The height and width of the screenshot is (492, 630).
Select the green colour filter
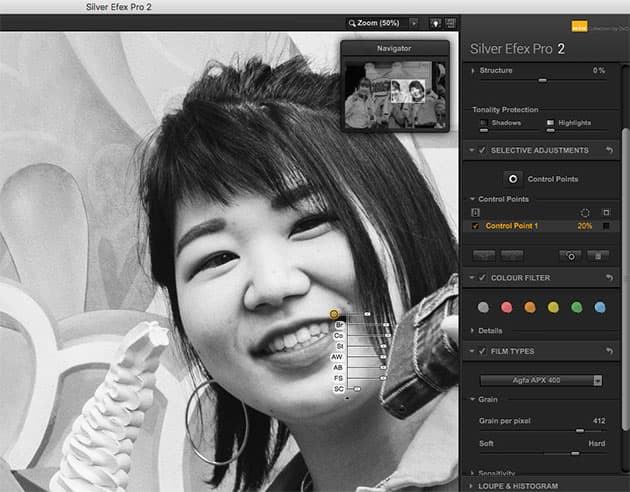tap(577, 308)
